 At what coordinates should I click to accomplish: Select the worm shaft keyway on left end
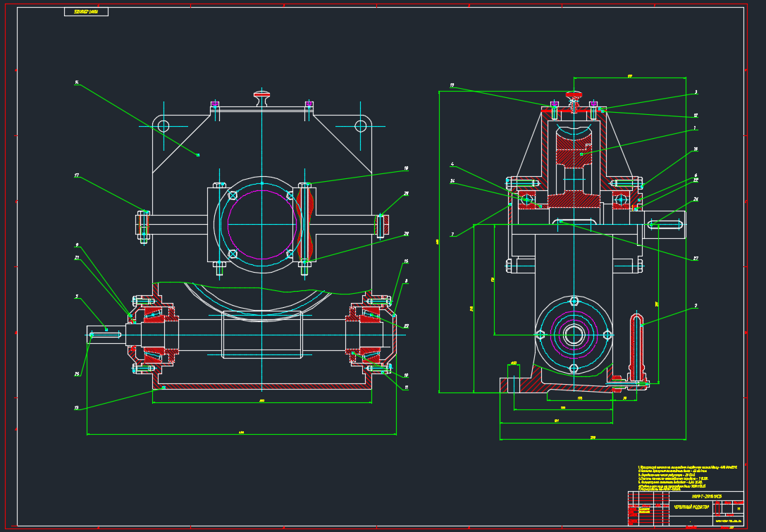[106, 335]
